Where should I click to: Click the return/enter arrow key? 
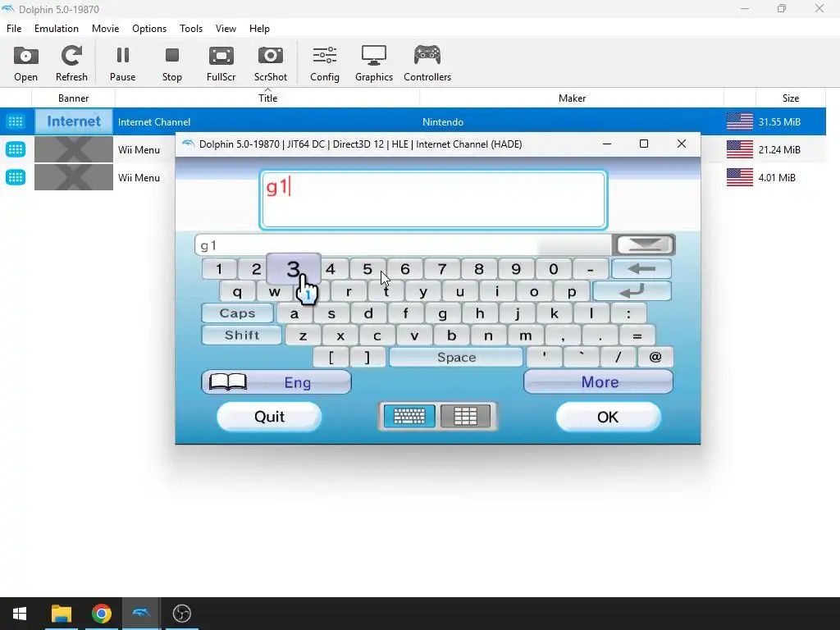click(632, 291)
